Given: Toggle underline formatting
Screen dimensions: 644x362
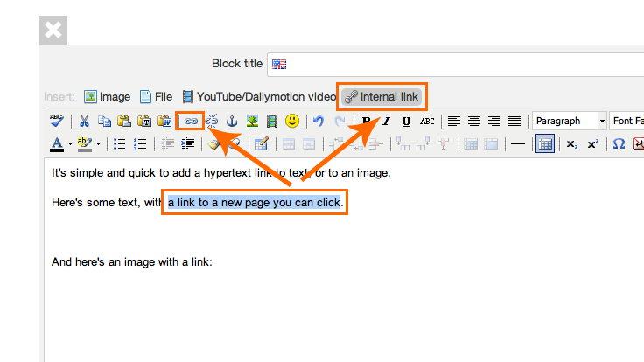Looking at the screenshot, I should tap(406, 121).
